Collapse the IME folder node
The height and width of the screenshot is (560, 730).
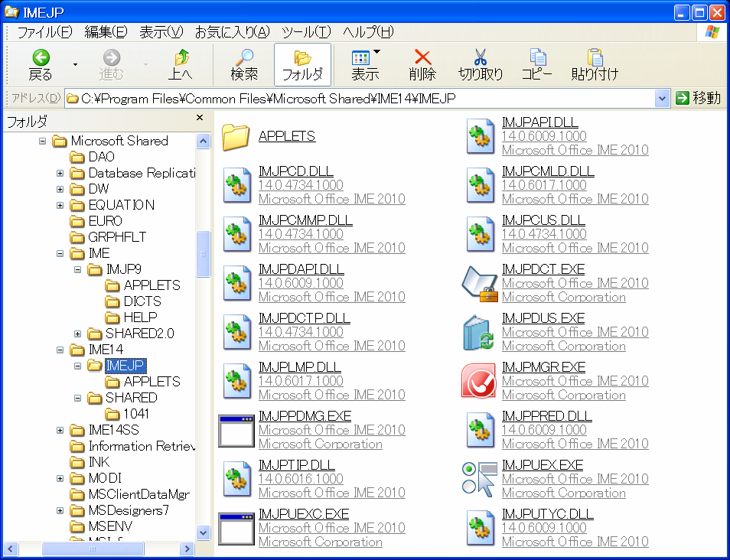coord(60,253)
